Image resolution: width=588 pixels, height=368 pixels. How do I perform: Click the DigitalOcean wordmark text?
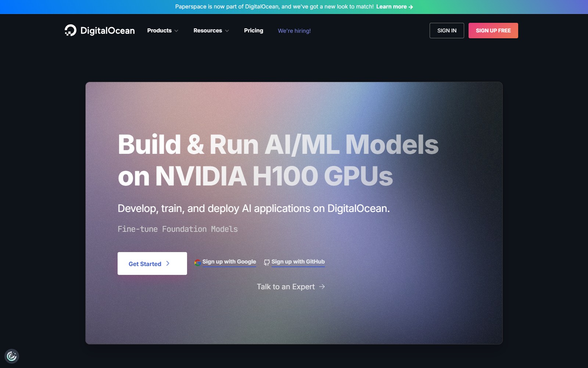coord(108,31)
